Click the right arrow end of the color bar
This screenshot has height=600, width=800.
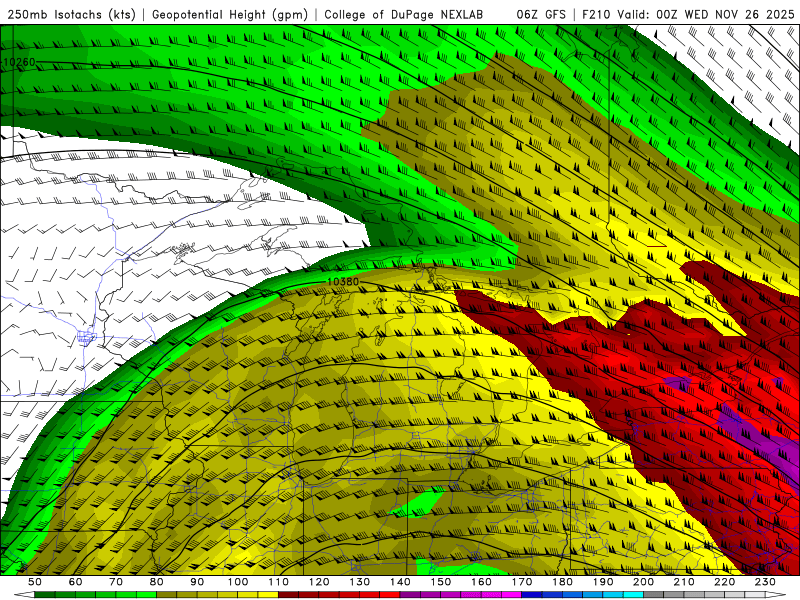coord(776,594)
